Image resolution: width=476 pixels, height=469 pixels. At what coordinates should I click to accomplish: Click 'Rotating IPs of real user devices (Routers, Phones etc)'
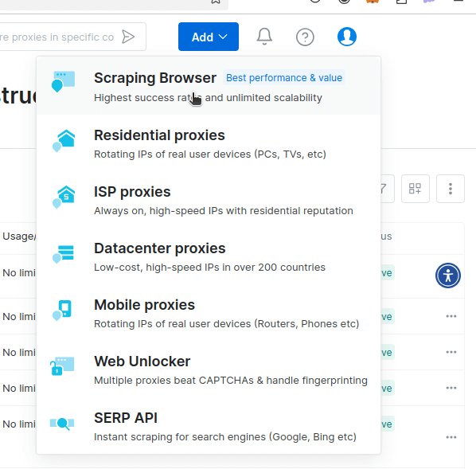(x=227, y=324)
